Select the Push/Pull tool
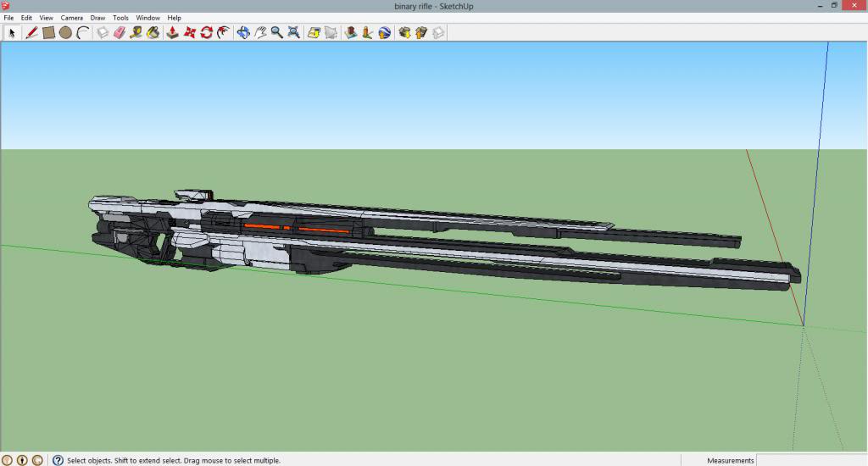868x466 pixels. (x=173, y=33)
